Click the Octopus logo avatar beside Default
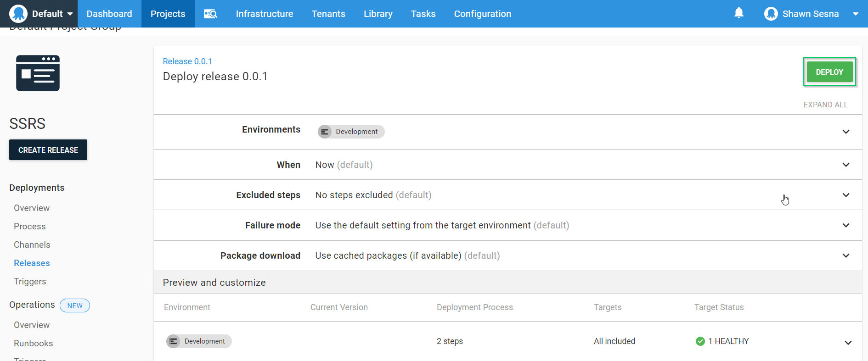 (18, 14)
